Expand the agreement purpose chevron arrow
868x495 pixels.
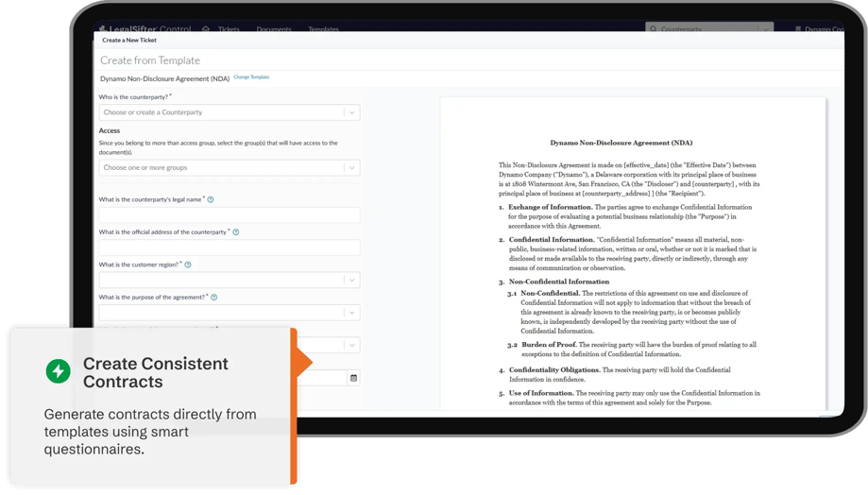click(x=352, y=313)
